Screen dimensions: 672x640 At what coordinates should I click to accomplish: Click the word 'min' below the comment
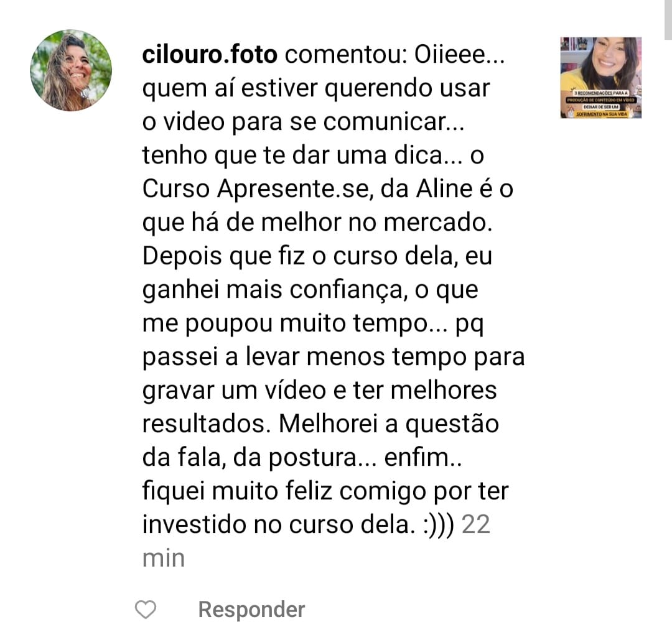[x=164, y=559]
